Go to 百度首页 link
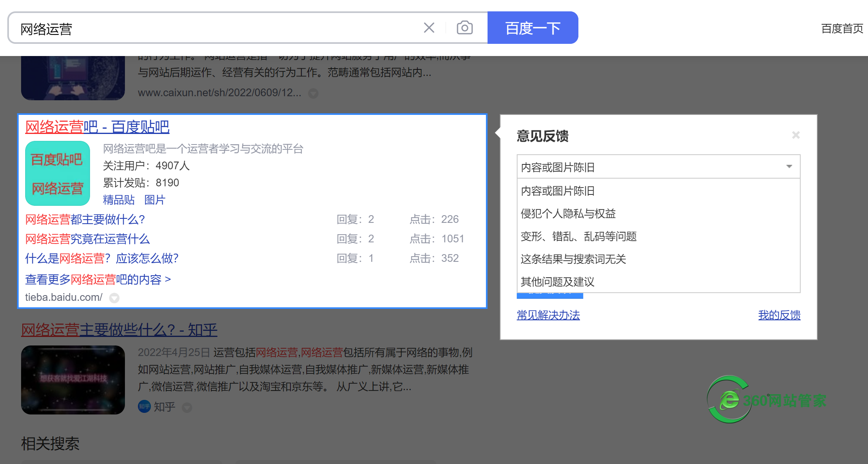Viewport: 868px width, 464px height. (x=842, y=28)
